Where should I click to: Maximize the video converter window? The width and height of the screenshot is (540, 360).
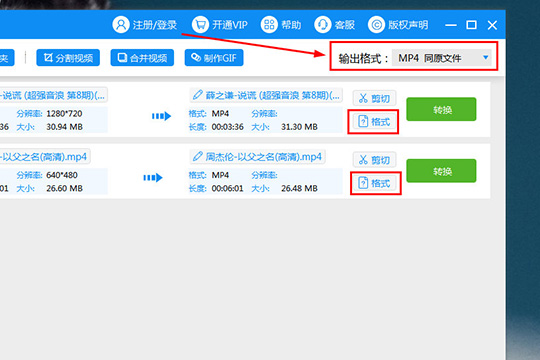click(471, 25)
